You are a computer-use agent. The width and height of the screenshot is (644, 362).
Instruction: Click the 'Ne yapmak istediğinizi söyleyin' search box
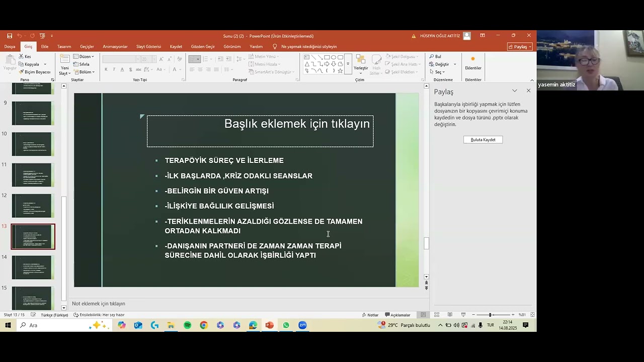(309, 47)
